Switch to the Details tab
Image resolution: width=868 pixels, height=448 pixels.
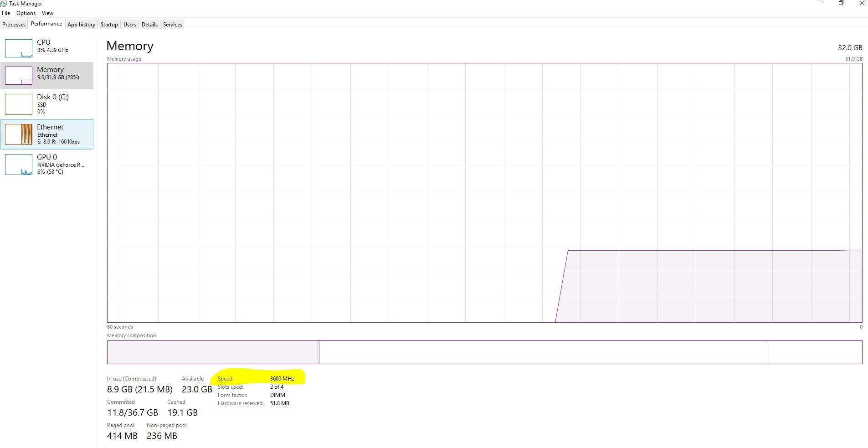tap(149, 25)
